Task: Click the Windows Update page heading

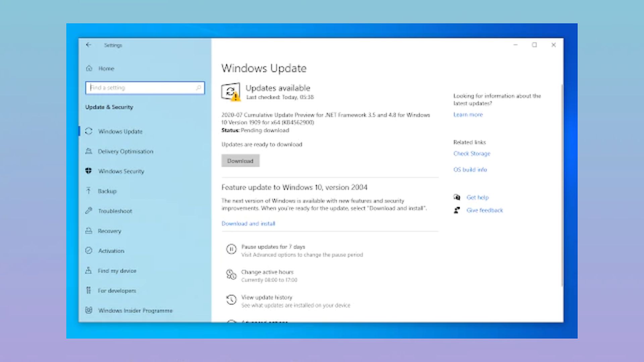Action: (264, 68)
